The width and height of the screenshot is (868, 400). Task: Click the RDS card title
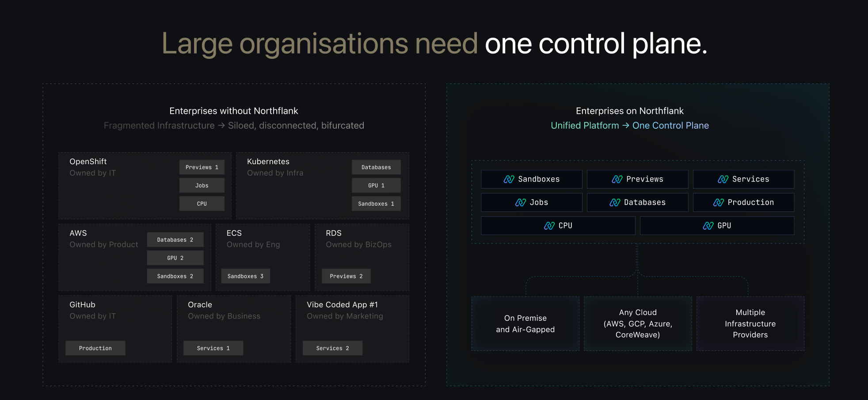click(x=334, y=233)
